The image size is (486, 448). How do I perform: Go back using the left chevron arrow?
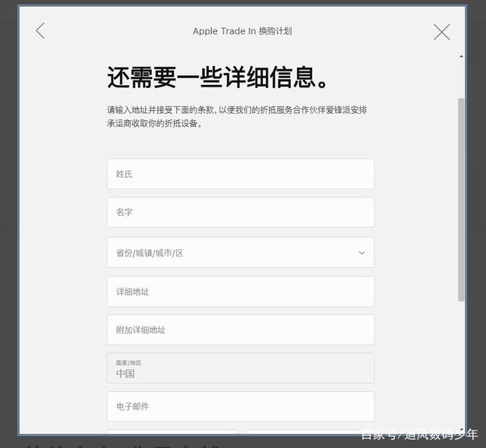40,30
